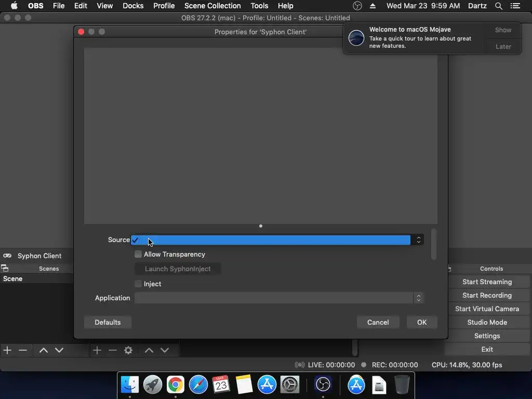This screenshot has width=532, height=399.
Task: Click Cancel in the properties dialog
Action: [378, 322]
